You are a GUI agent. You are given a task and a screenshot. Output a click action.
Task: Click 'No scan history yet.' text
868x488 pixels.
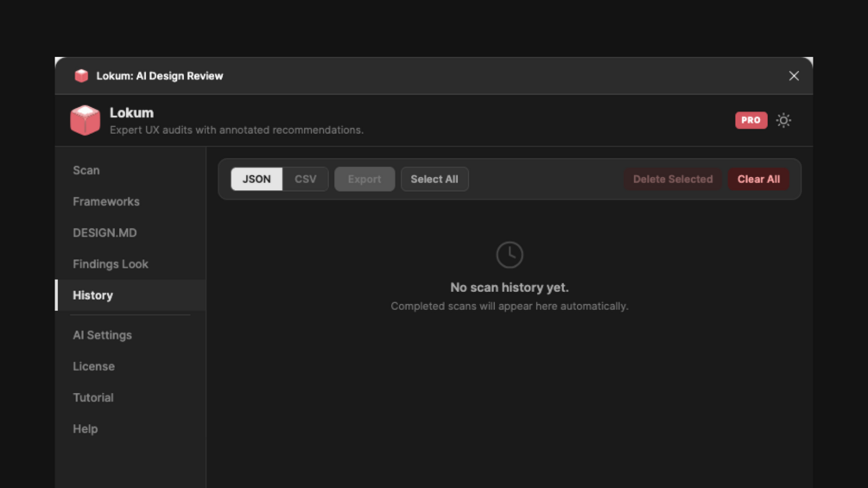coord(510,288)
